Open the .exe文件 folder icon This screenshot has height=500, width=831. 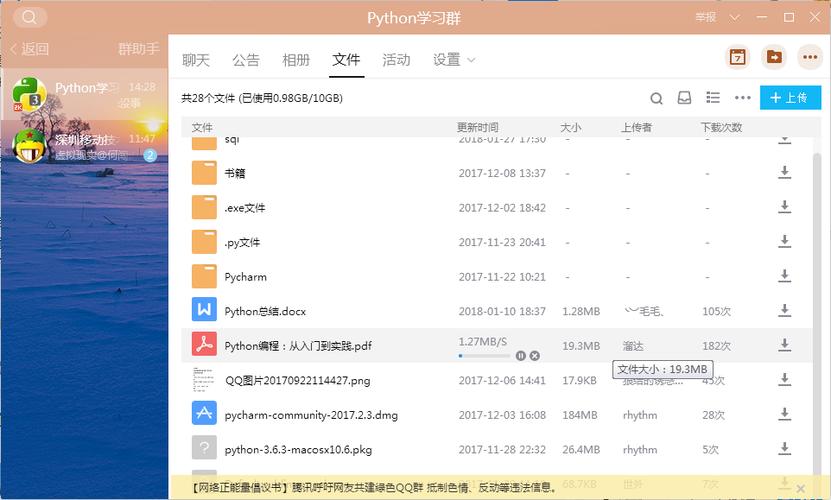pos(204,207)
